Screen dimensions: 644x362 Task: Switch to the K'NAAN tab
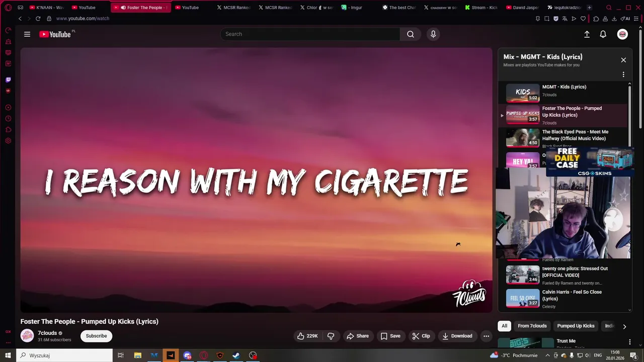click(x=47, y=8)
